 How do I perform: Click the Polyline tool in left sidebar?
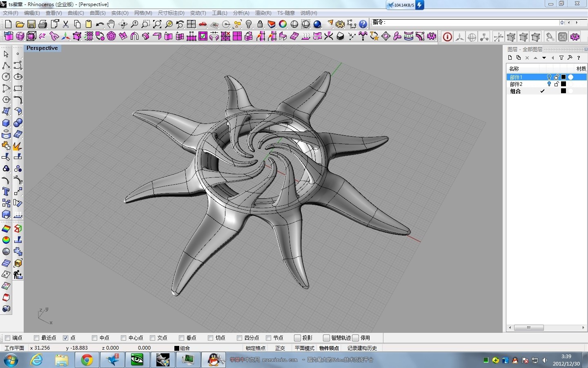coord(6,65)
